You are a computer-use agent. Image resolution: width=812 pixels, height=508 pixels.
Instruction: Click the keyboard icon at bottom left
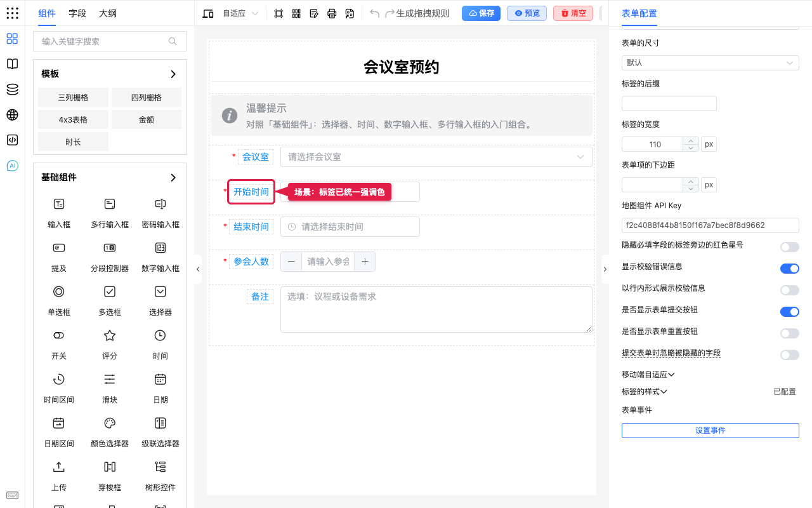pyautogui.click(x=12, y=495)
